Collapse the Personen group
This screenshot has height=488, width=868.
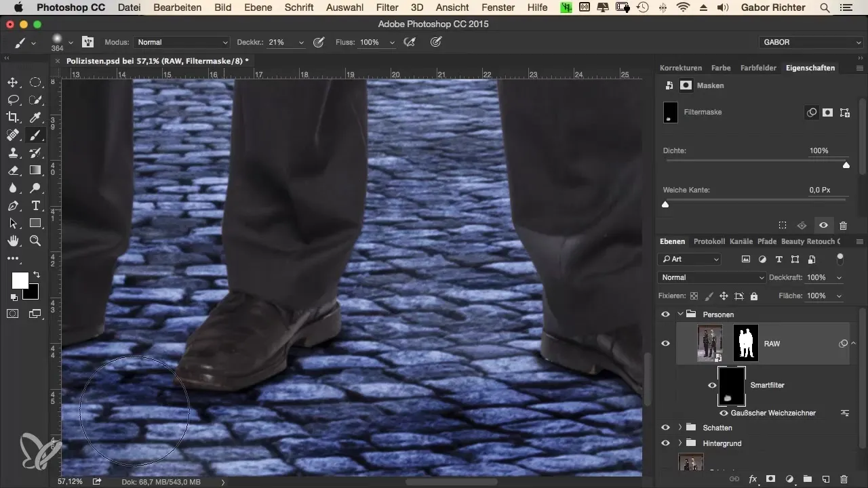680,314
